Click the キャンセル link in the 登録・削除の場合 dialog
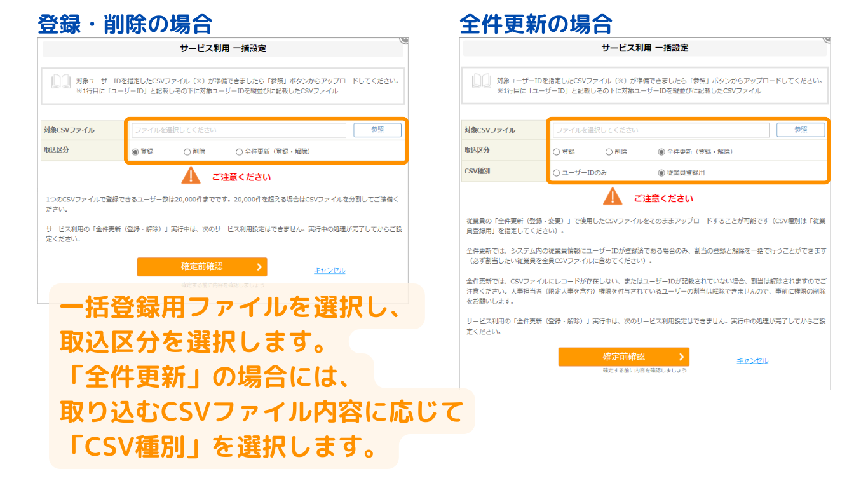The height and width of the screenshot is (483, 868). pos(330,270)
